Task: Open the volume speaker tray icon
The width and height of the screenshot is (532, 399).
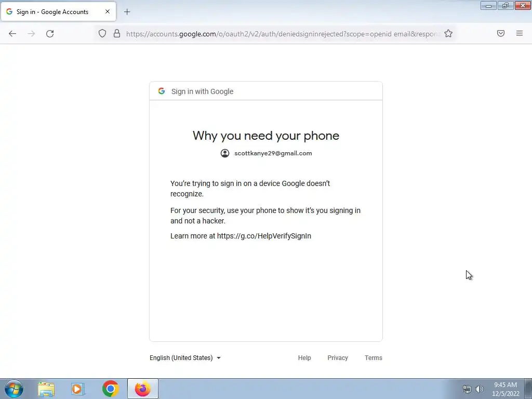Action: (480, 389)
